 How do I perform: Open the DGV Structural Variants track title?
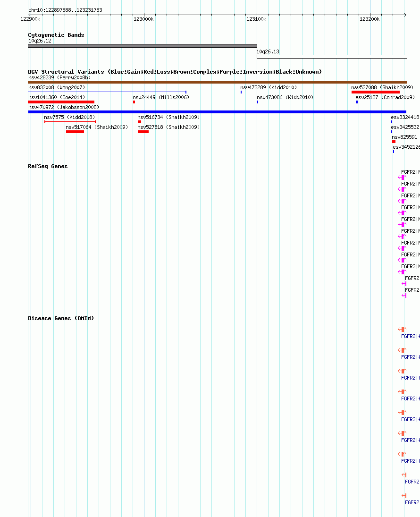click(x=175, y=72)
